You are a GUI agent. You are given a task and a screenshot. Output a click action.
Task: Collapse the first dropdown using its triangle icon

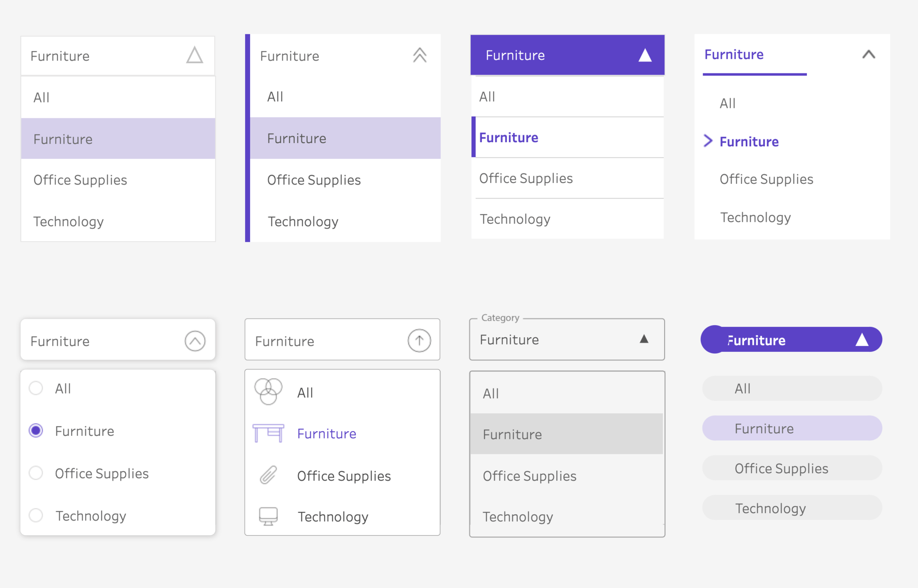pyautogui.click(x=195, y=55)
